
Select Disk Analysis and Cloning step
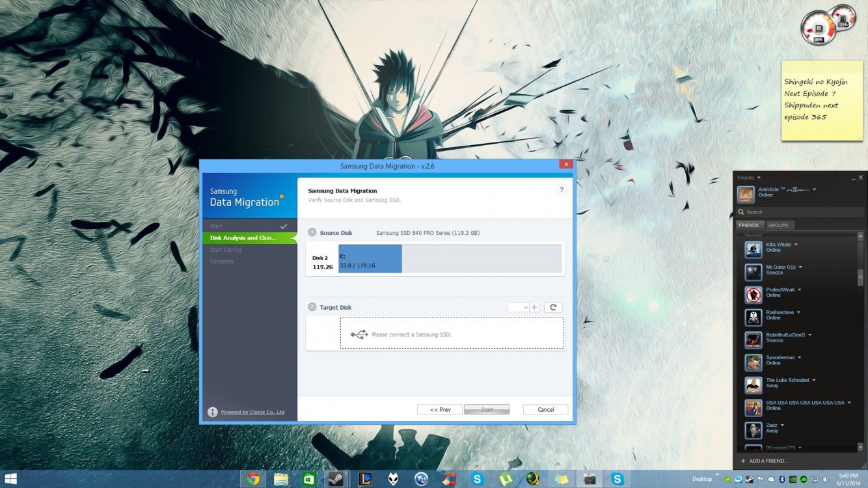coord(250,237)
